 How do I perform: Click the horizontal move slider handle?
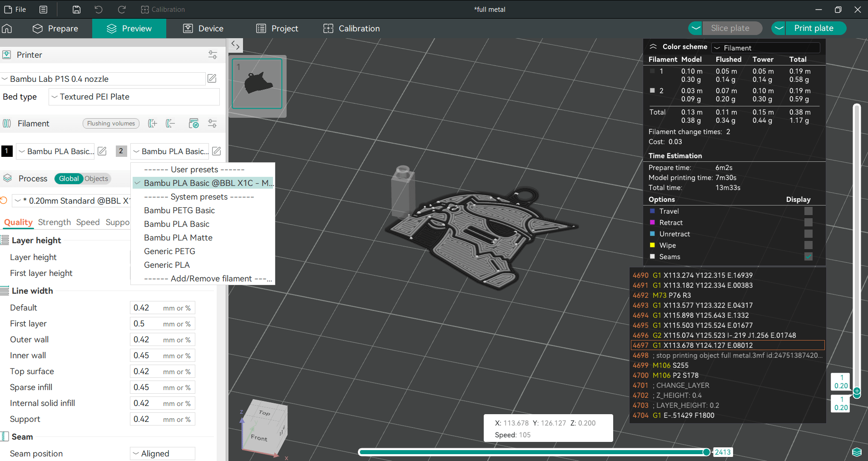(x=706, y=452)
